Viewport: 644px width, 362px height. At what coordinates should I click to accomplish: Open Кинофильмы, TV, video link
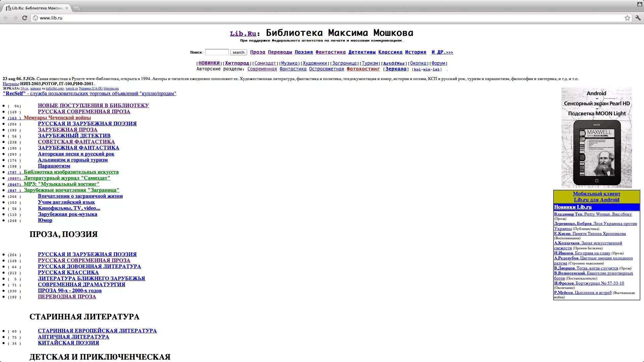click(x=69, y=208)
